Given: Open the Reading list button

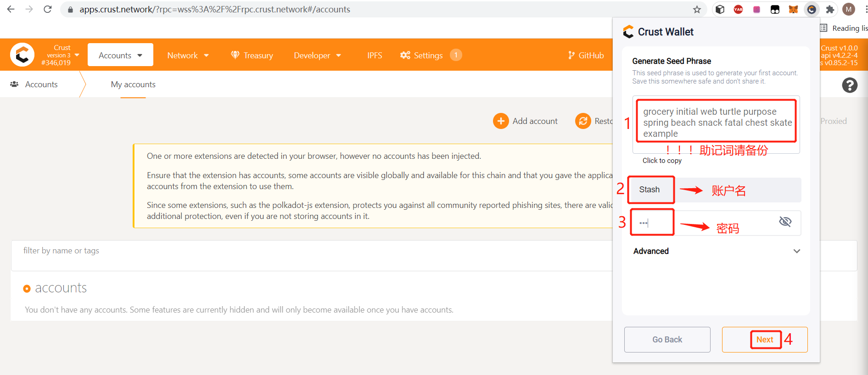Looking at the screenshot, I should [844, 28].
